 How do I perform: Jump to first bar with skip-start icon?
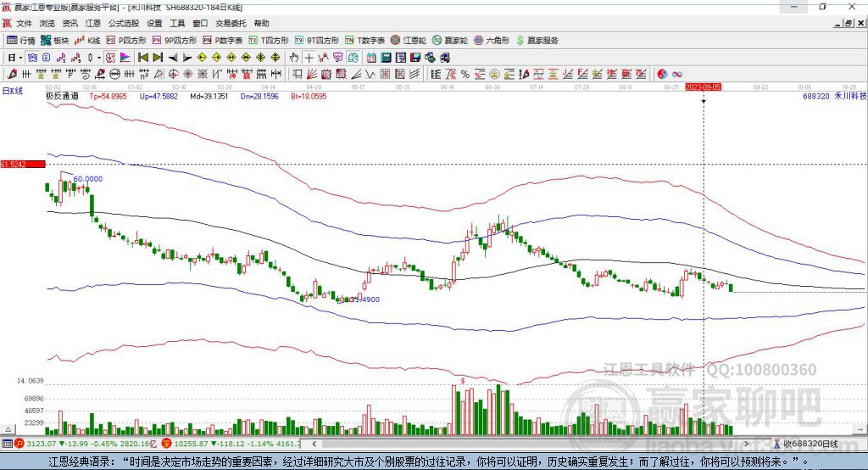[142, 58]
